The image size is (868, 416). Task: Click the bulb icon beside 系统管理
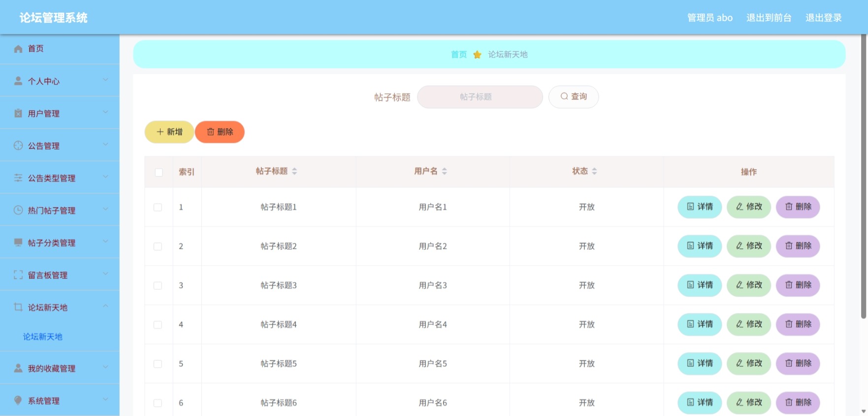tap(18, 400)
